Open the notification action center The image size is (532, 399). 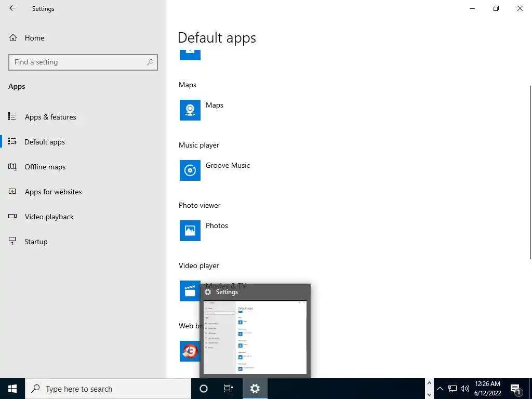(x=516, y=389)
